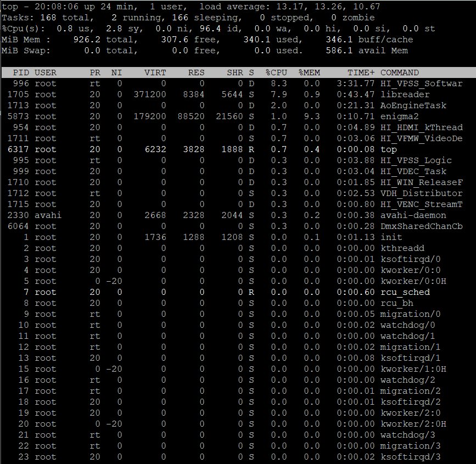
Task: Click the COMMAND column header
Action: (400, 72)
